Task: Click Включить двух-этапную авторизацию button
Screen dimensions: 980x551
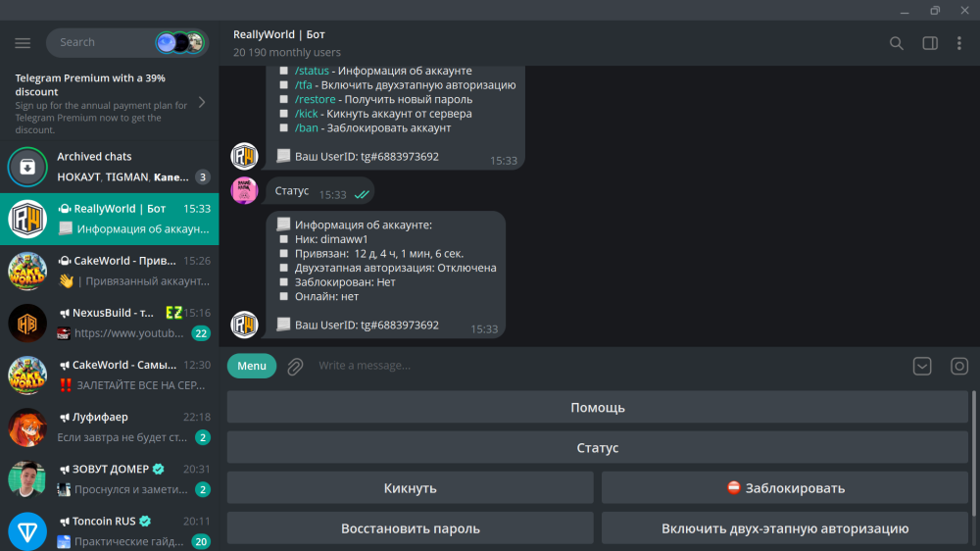Action: [x=785, y=528]
